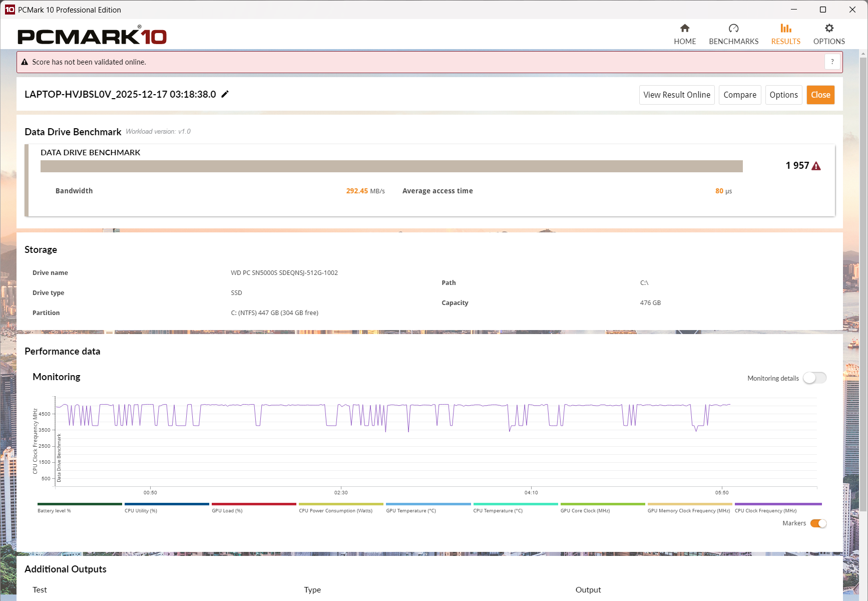Click the SSD drive type value
Image resolution: width=868 pixels, height=601 pixels.
coord(236,293)
